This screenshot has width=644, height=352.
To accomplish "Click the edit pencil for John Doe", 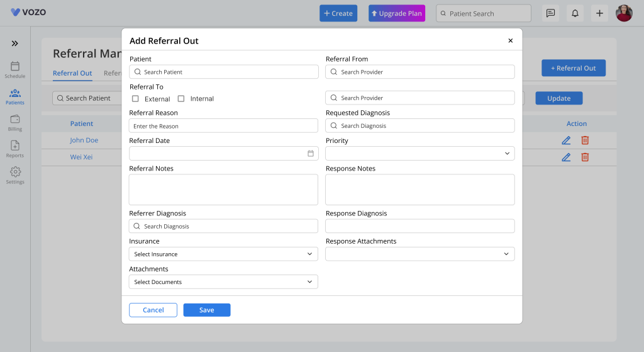I will [x=566, y=140].
